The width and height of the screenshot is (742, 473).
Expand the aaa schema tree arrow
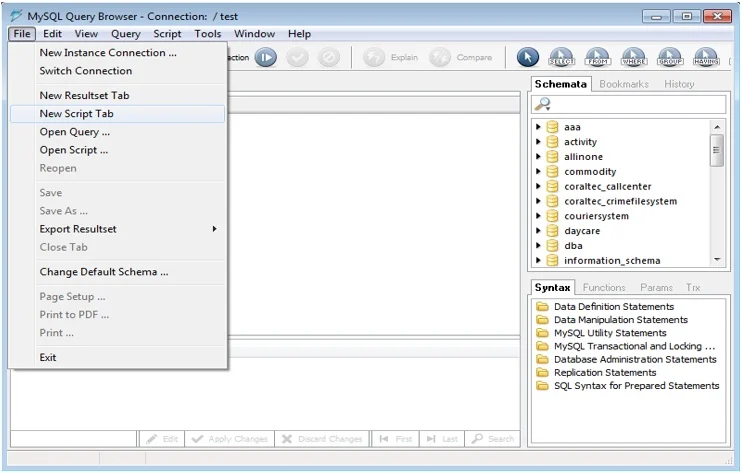coord(538,127)
